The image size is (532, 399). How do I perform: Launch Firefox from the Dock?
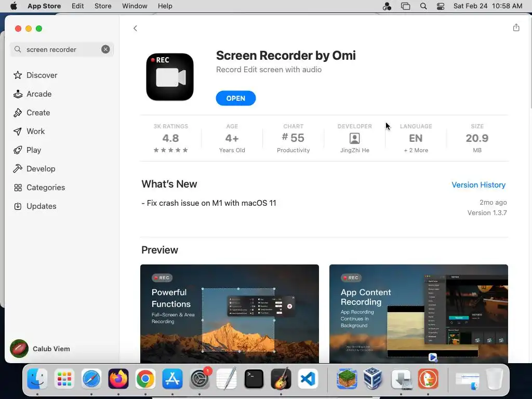(x=118, y=379)
